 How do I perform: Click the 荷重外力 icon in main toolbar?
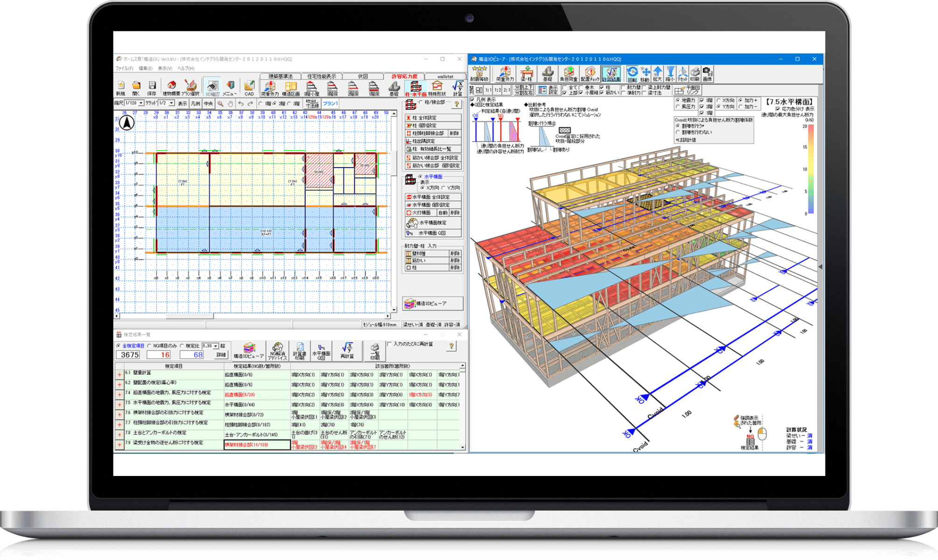(270, 88)
